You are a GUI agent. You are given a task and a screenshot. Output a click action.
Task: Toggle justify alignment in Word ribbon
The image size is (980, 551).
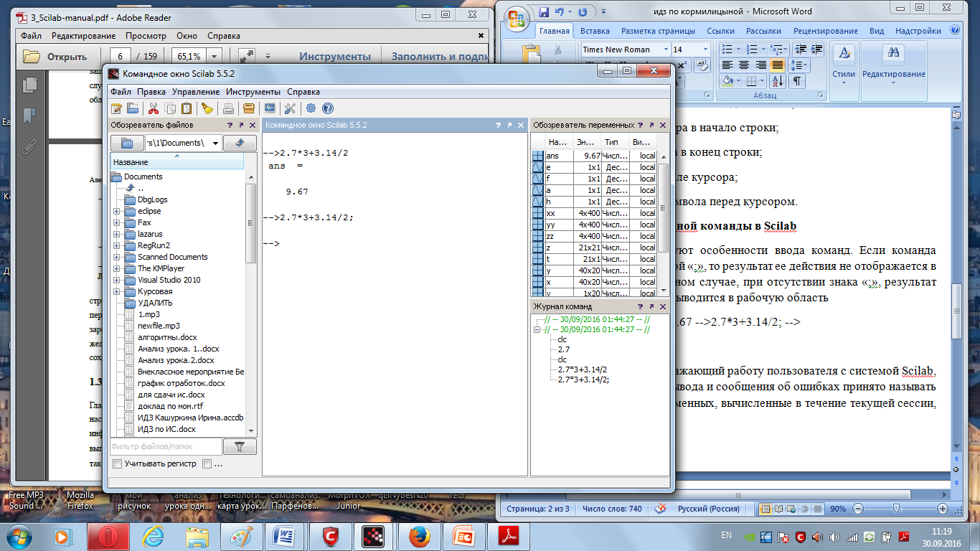coord(777,65)
